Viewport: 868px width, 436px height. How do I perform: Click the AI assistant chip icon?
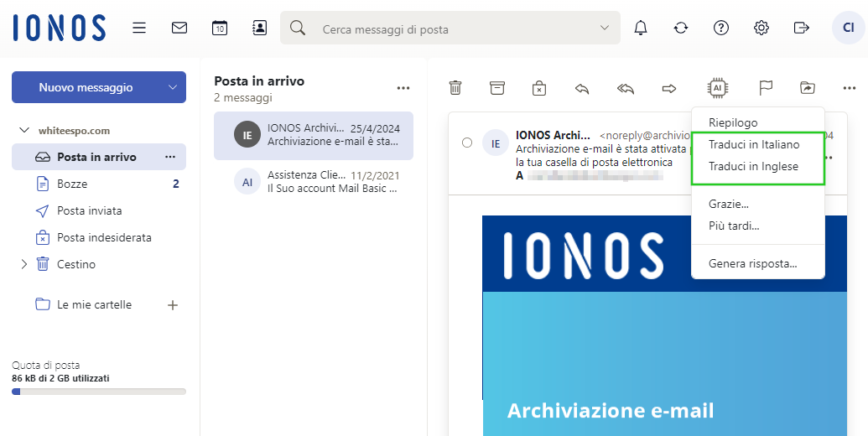(717, 87)
